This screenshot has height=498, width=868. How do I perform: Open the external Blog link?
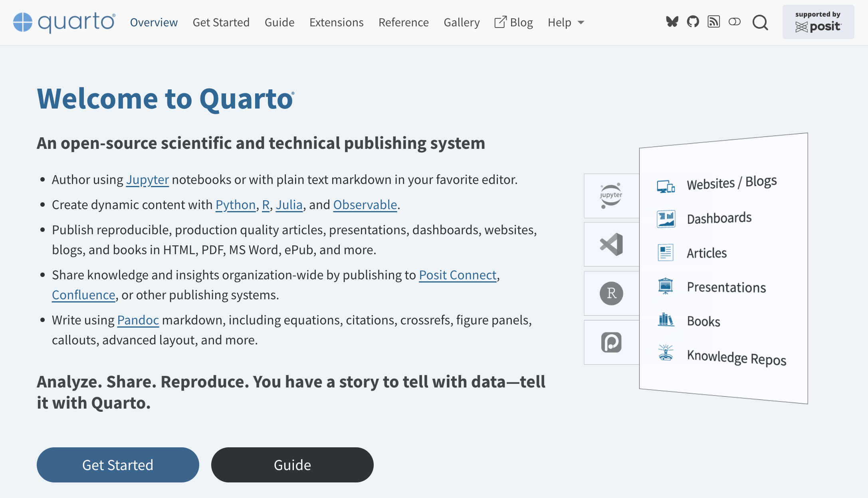(513, 22)
